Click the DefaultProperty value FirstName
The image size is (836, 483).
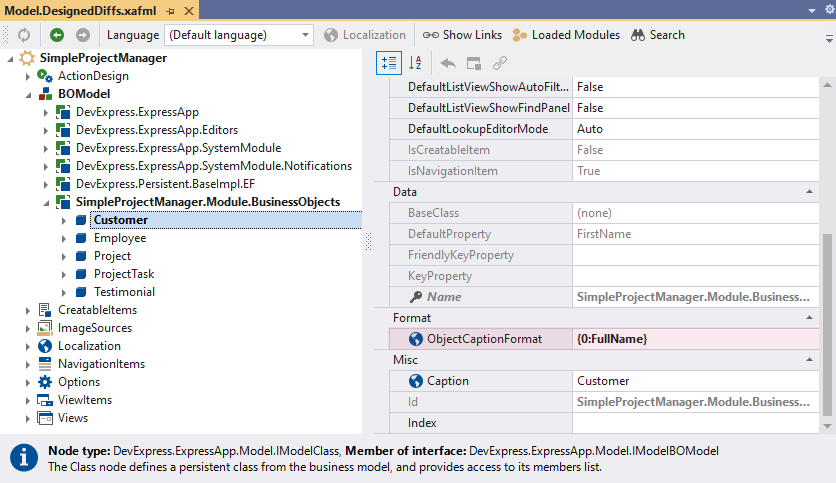696,234
